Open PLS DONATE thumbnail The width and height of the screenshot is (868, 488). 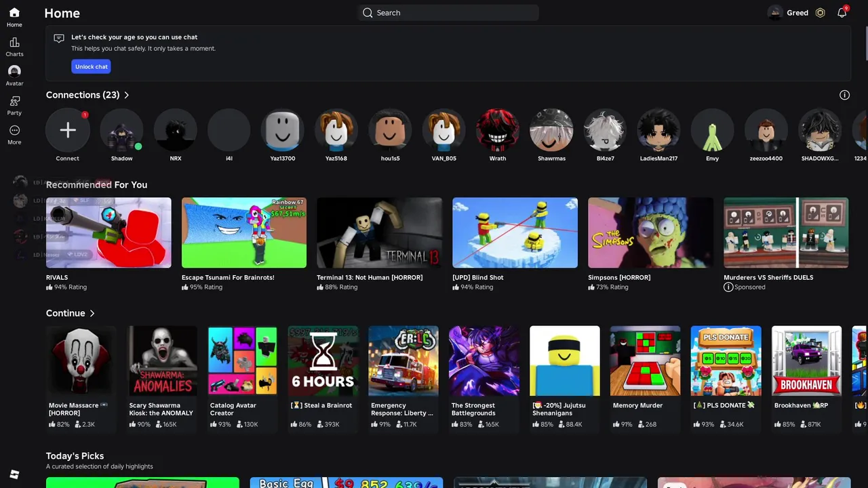point(726,361)
